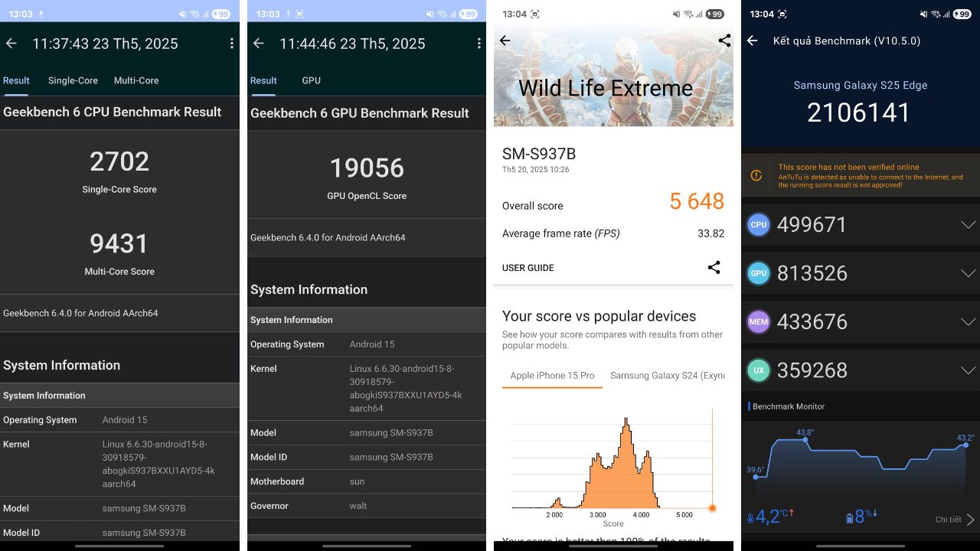Tap single-core score 2702
The image size is (980, 551).
click(x=119, y=161)
